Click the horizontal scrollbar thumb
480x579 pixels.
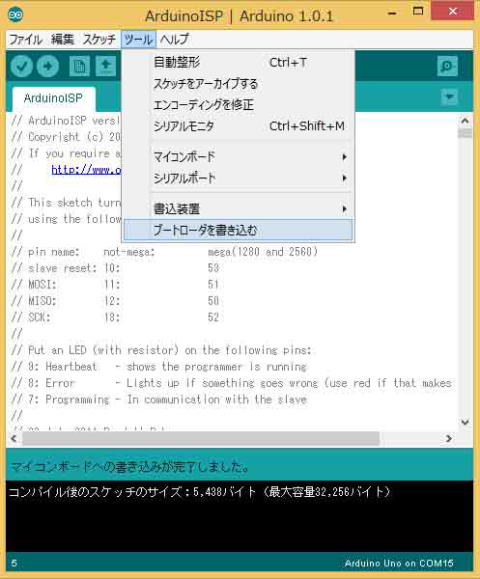click(200, 438)
